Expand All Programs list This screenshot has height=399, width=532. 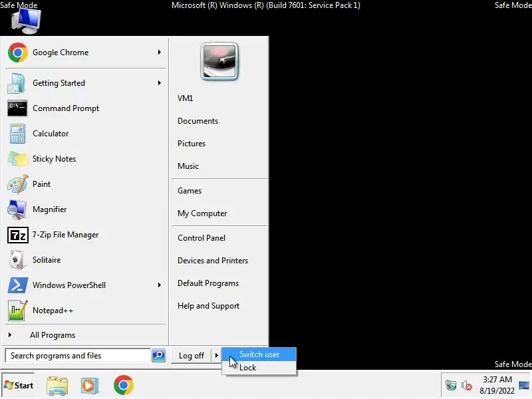(53, 335)
